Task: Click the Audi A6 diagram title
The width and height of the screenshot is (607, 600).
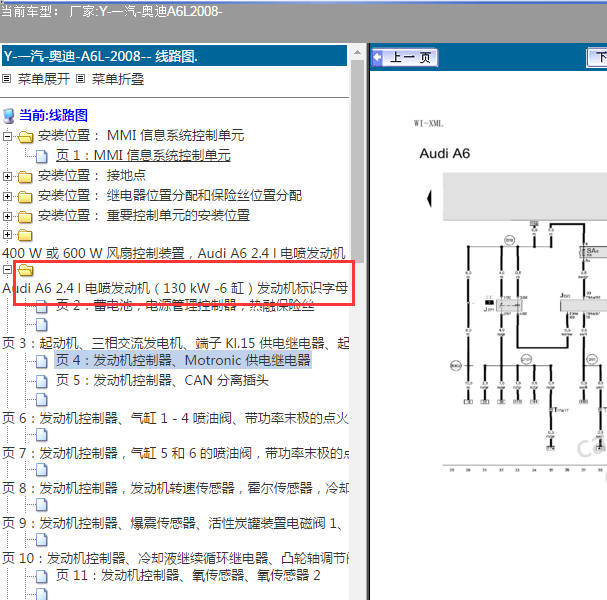Action: point(444,153)
